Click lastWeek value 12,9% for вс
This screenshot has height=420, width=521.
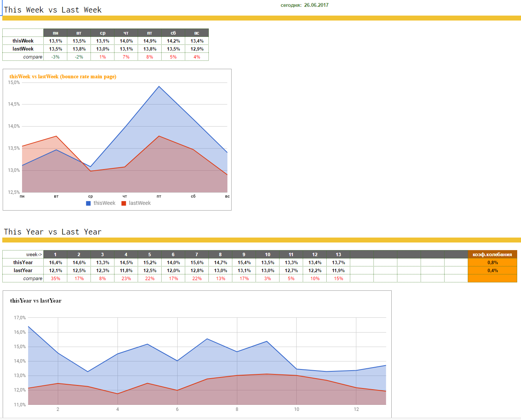click(x=197, y=49)
